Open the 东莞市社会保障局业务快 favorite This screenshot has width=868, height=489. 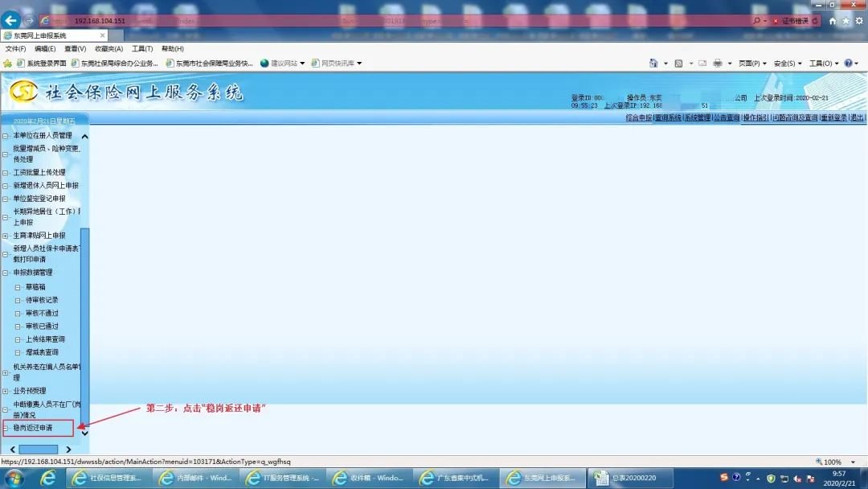[209, 63]
